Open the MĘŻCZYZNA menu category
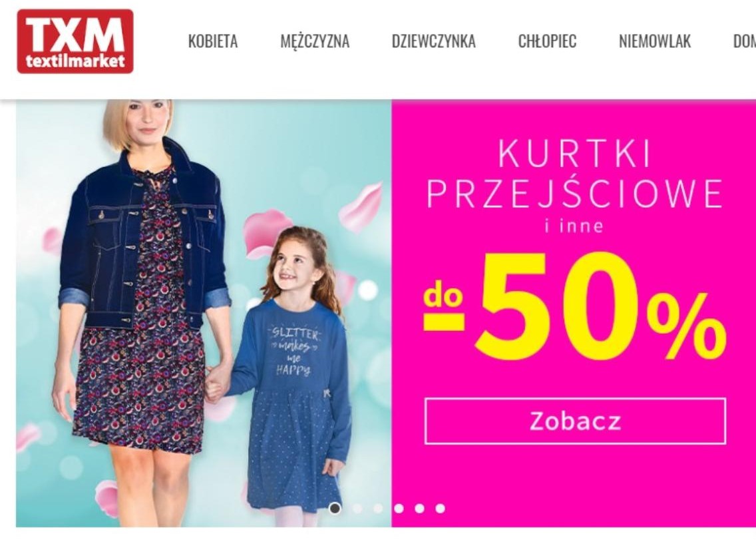Image resolution: width=756 pixels, height=542 pixels. click(x=315, y=41)
